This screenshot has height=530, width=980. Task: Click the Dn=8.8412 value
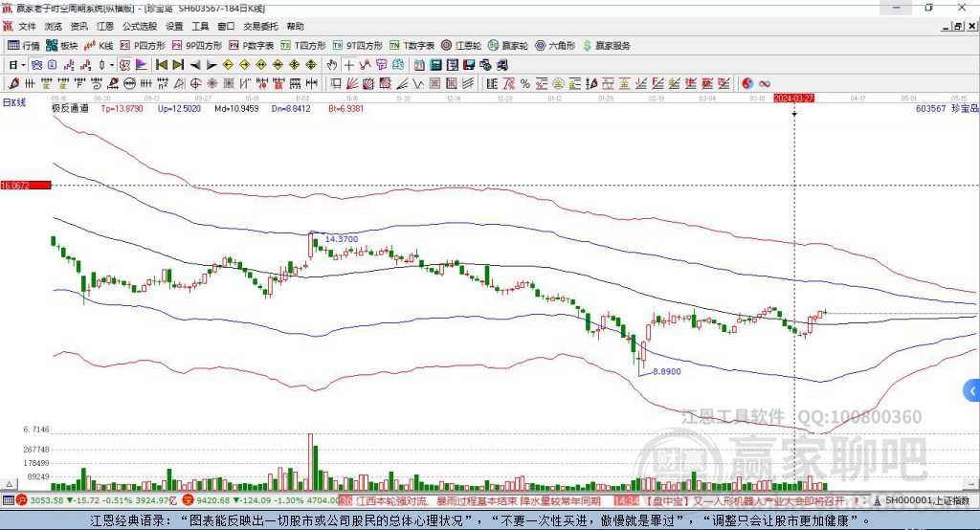(x=291, y=109)
